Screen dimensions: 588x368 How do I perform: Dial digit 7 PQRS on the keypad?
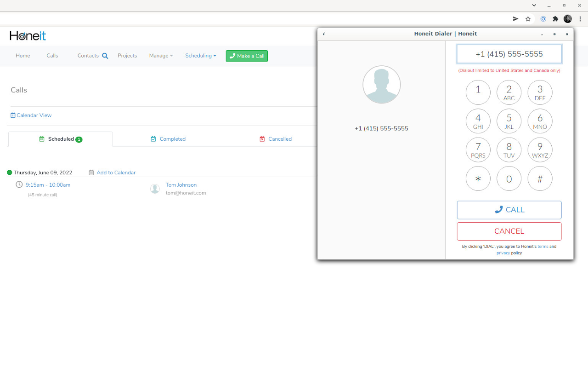478,150
